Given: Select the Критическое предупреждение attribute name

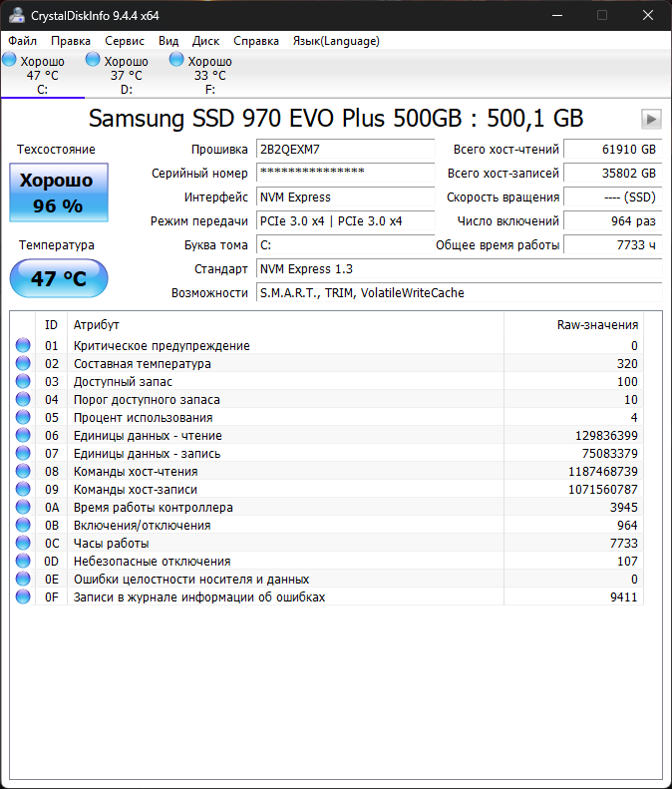Looking at the screenshot, I should point(162,346).
